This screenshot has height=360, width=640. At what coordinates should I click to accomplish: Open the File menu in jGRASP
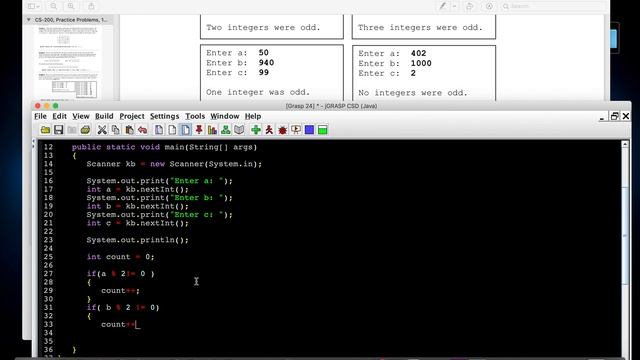coord(40,116)
